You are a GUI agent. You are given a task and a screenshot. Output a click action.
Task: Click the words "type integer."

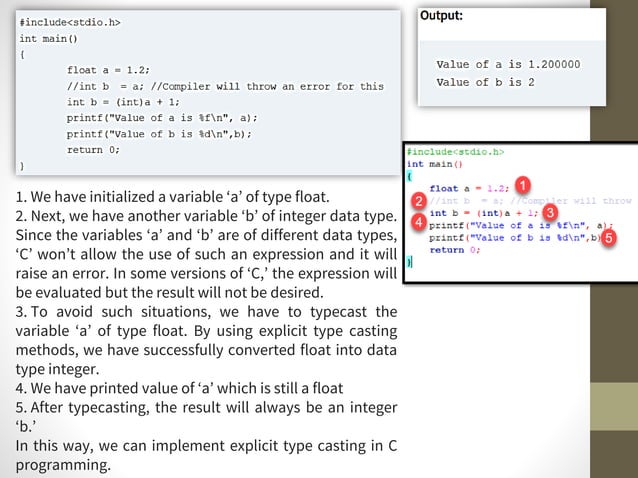[x=57, y=369]
